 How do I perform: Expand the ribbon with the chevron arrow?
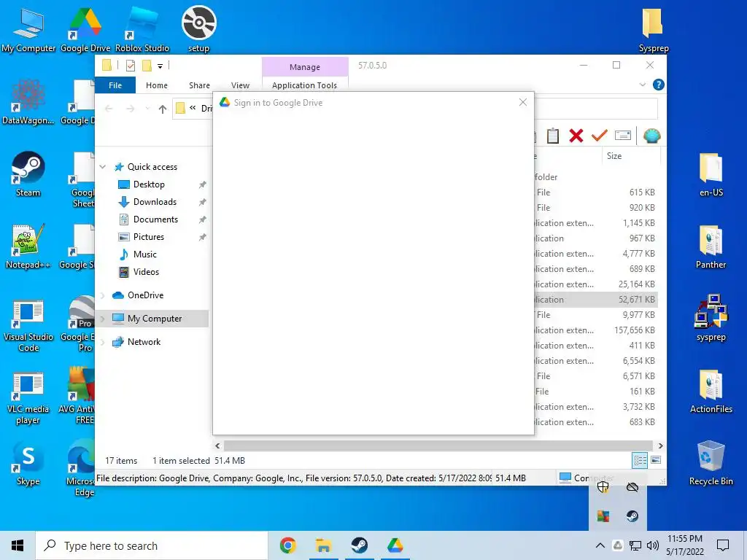642,85
